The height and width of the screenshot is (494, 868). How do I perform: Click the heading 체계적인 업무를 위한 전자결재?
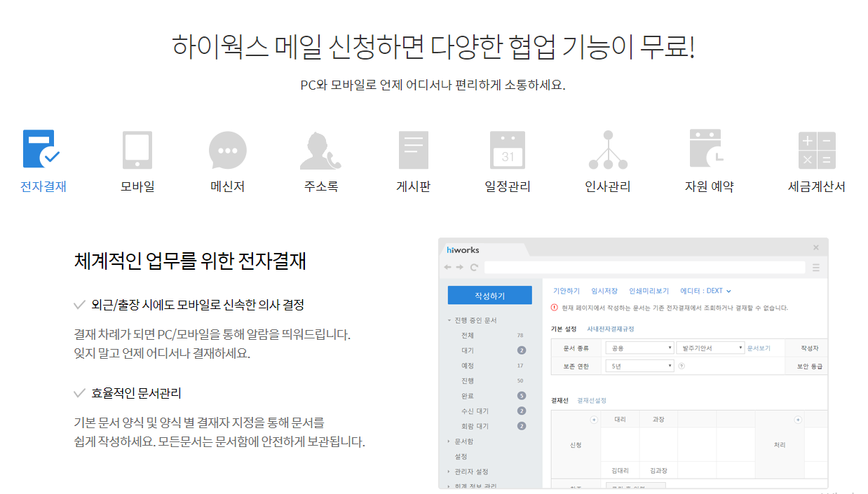tap(190, 261)
